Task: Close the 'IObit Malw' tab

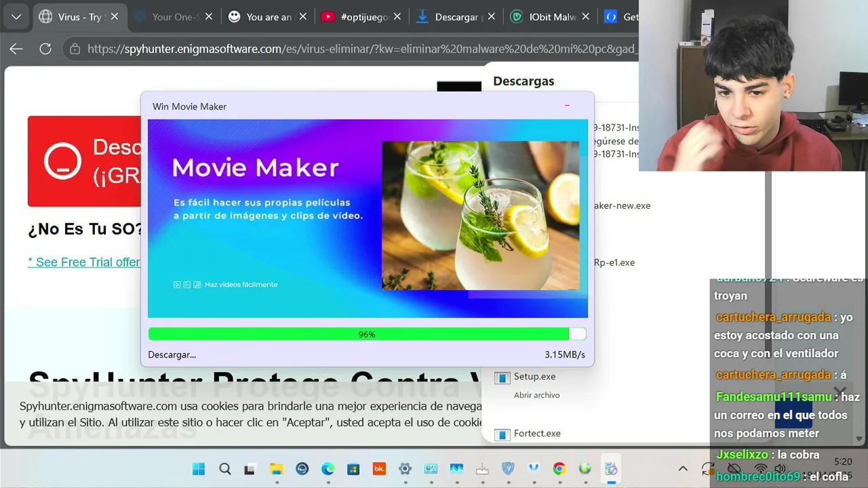Action: tap(585, 17)
